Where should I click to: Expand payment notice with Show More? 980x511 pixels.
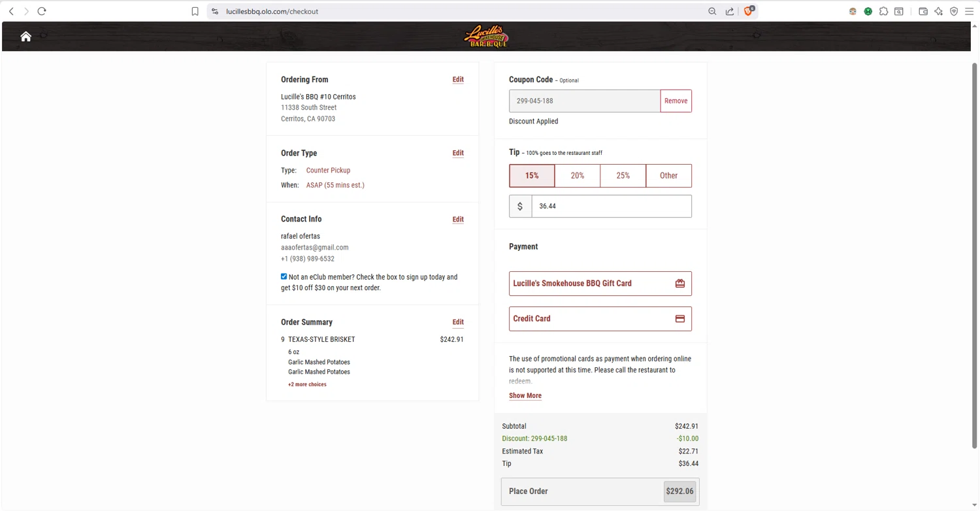525,395
